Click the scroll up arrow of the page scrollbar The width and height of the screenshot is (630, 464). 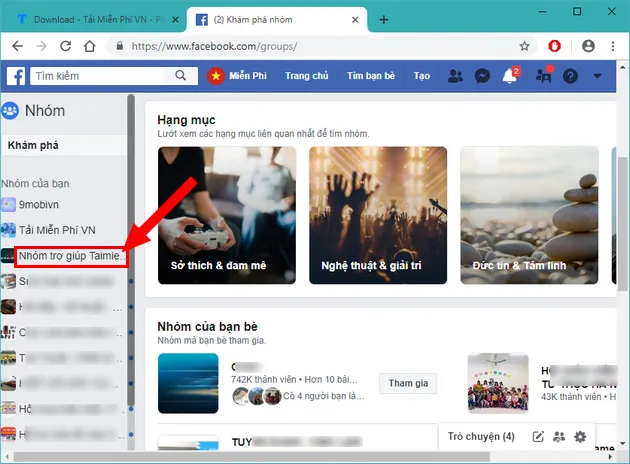(x=622, y=66)
